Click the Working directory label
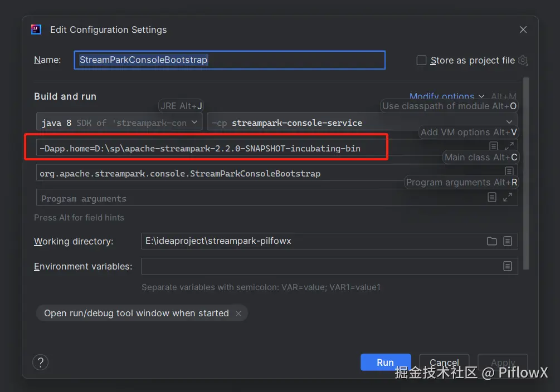This screenshot has height=392, width=560. [x=74, y=241]
